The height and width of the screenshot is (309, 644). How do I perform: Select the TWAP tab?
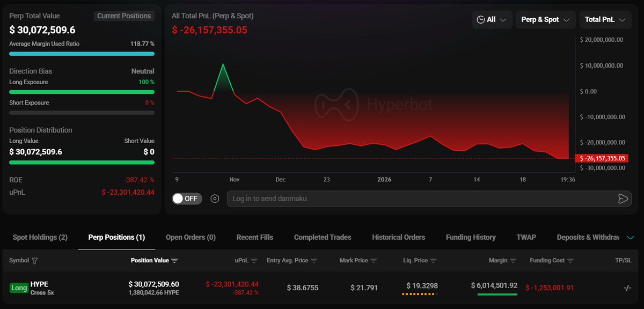526,237
